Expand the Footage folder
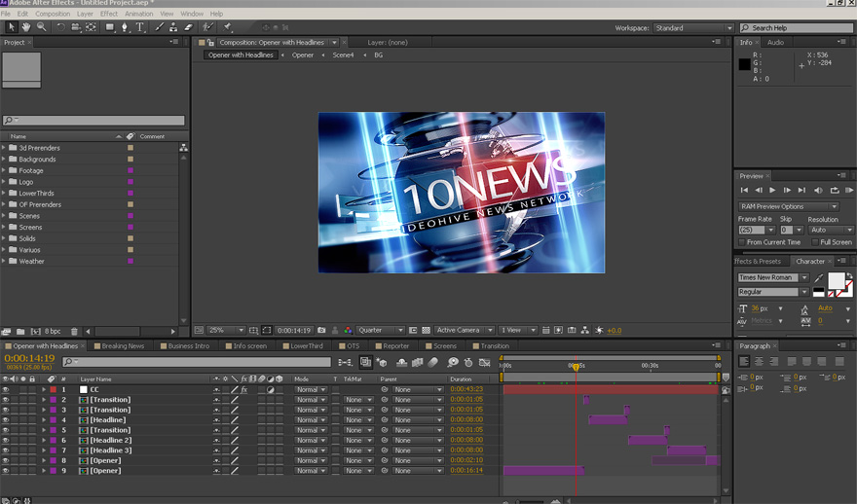The width and height of the screenshot is (857, 504). 4,170
